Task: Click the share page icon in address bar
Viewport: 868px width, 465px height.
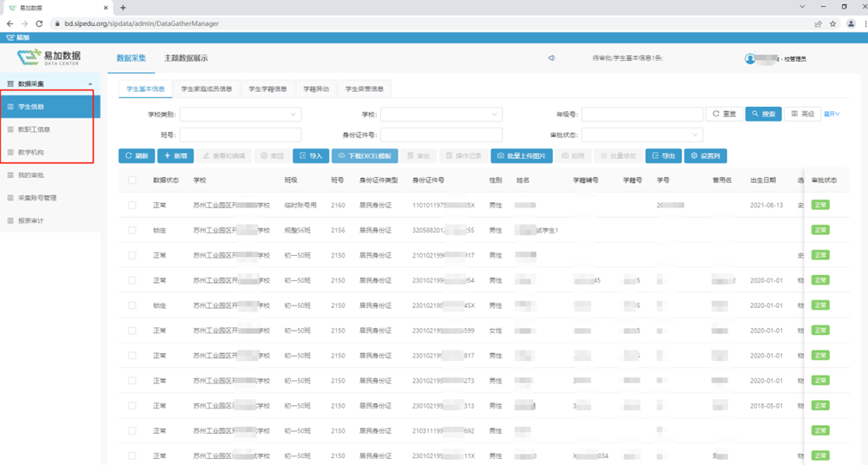Action: tap(819, 23)
